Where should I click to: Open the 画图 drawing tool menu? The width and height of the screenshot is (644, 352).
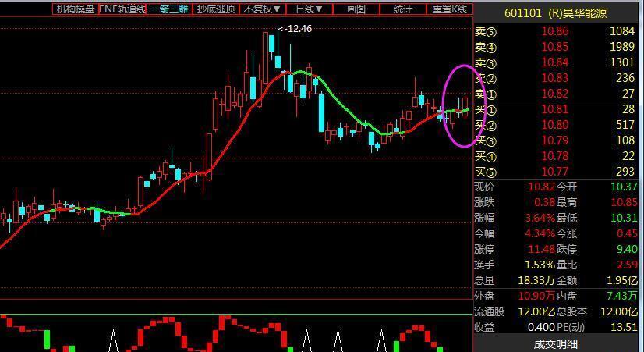point(356,9)
